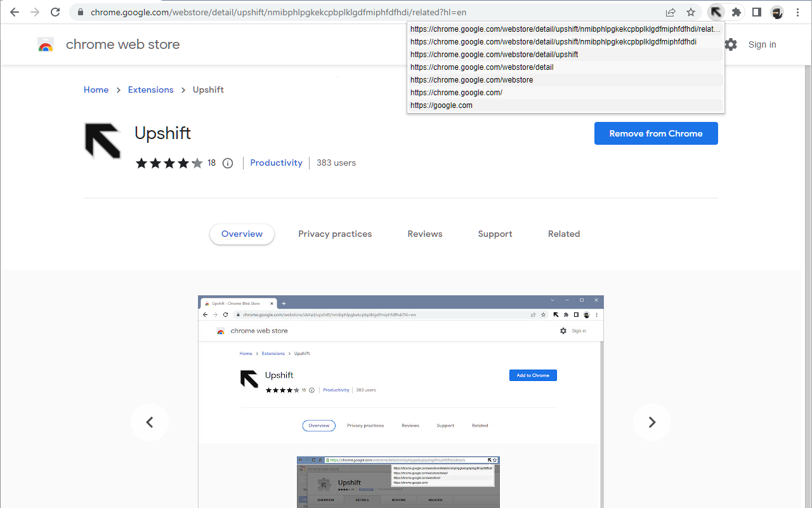This screenshot has width=812, height=508.
Task: Click the share icon in the address bar
Action: coord(671,11)
